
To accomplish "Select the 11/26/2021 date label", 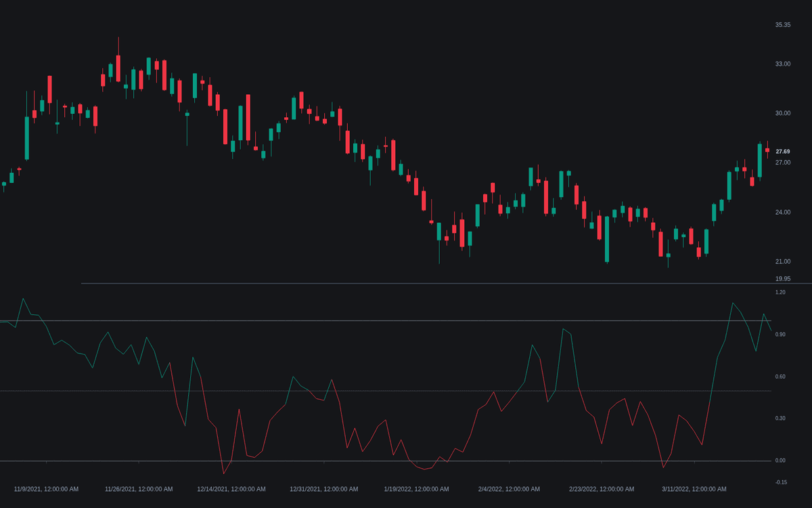I will click(139, 489).
